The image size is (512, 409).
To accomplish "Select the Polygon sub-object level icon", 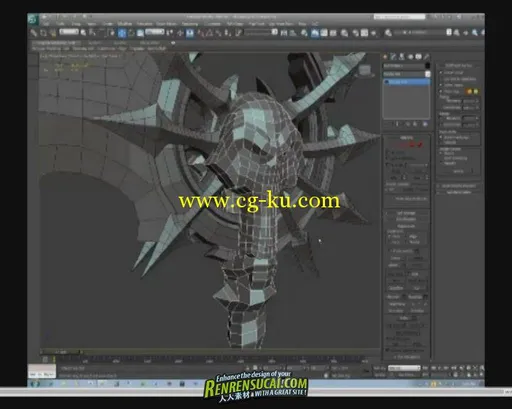I will (413, 145).
